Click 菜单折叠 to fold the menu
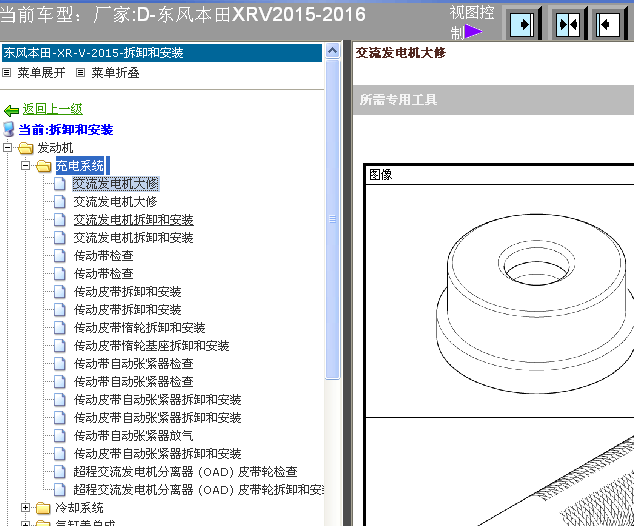Image resolution: width=634 pixels, height=526 pixels. pos(115,73)
